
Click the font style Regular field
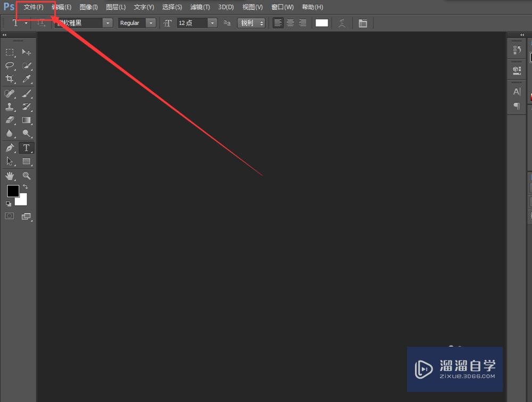pos(132,23)
